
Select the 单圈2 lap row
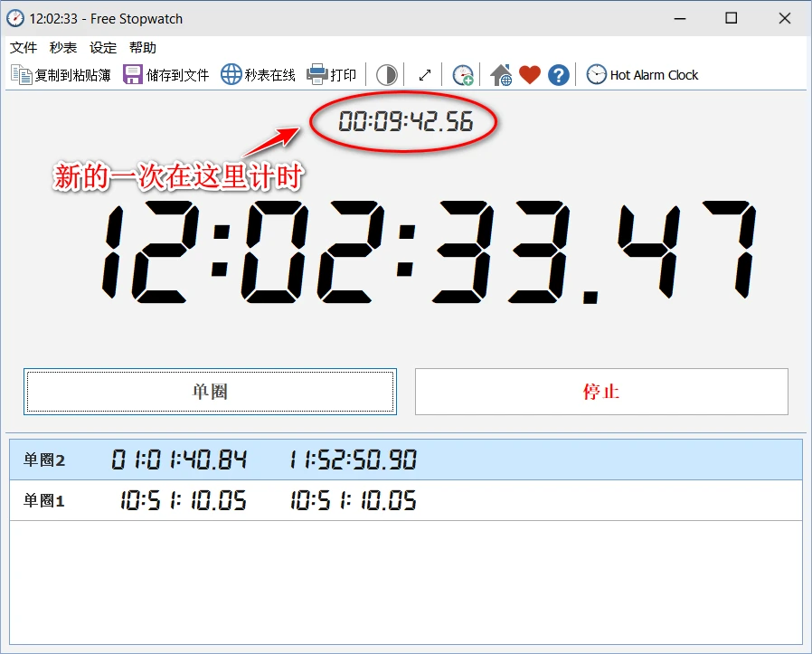coord(405,460)
